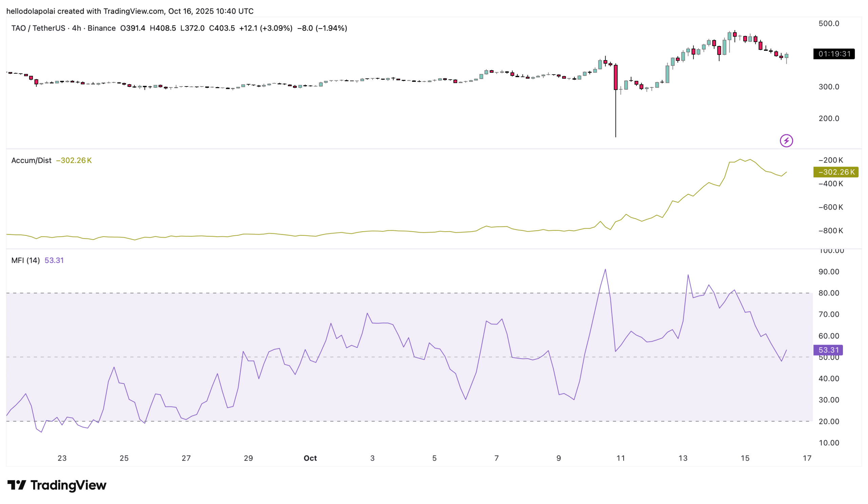Click the 80.00 overbought level label
Image resolution: width=868 pixels, height=504 pixels.
tap(828, 293)
